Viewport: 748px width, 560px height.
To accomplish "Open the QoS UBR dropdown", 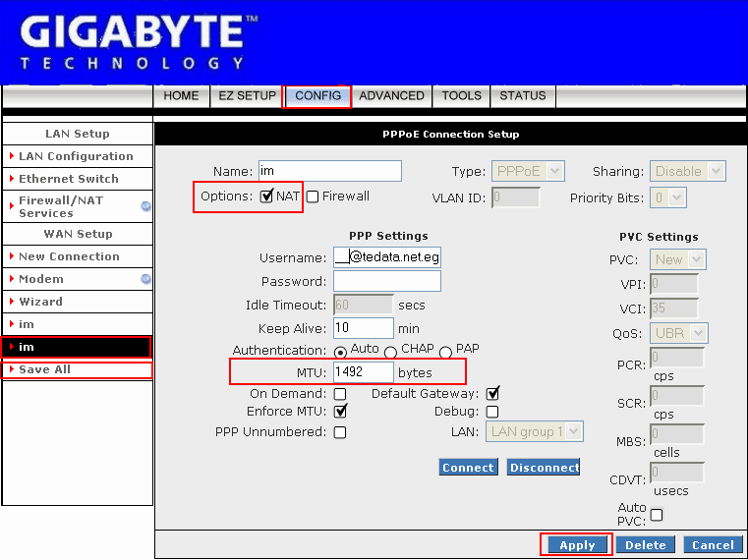I will (679, 333).
